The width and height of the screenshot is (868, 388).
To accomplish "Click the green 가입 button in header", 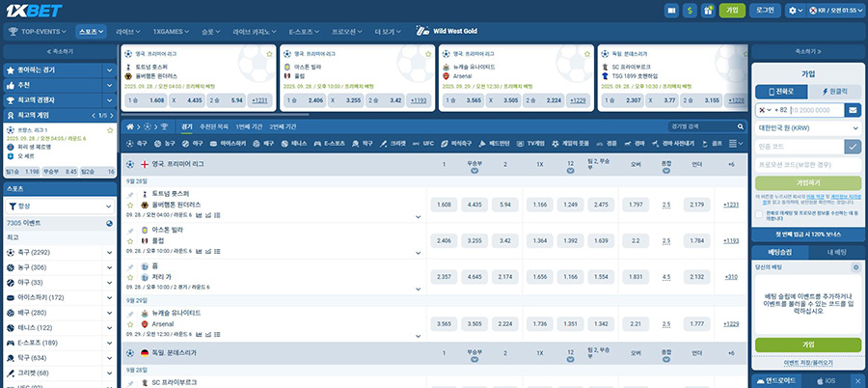I will click(732, 11).
